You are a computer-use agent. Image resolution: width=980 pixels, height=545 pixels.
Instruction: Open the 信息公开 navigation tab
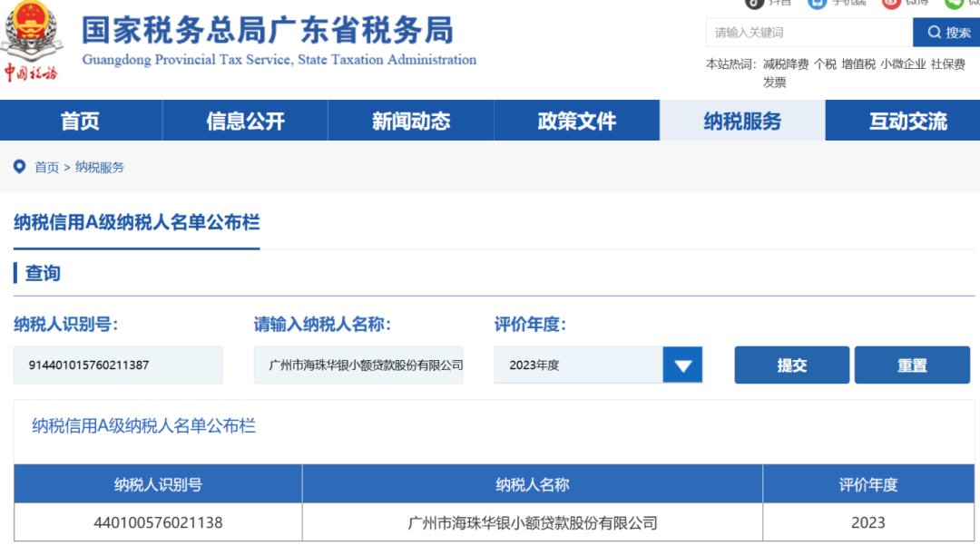(x=246, y=121)
